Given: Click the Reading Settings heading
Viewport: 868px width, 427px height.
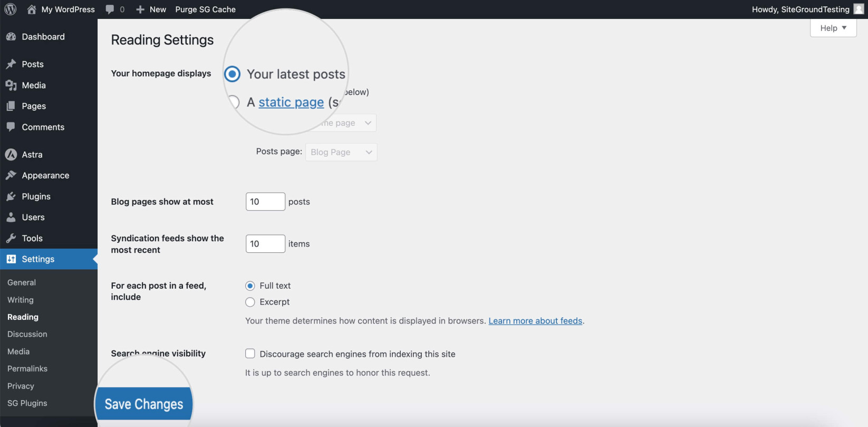Looking at the screenshot, I should pos(162,40).
